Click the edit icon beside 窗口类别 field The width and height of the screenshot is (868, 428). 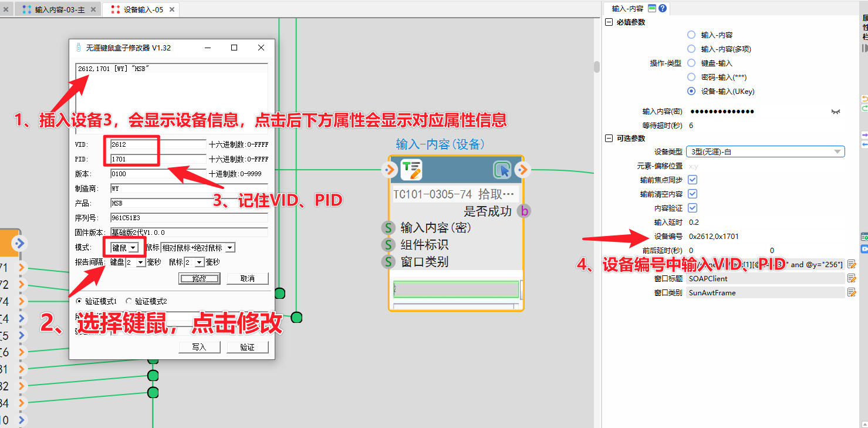pos(852,293)
